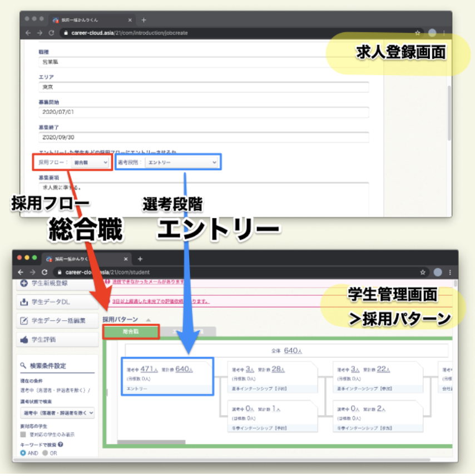The image size is (475, 476).
Task: Click the 募集開始 date field 2020/07/01
Action: pos(203,112)
